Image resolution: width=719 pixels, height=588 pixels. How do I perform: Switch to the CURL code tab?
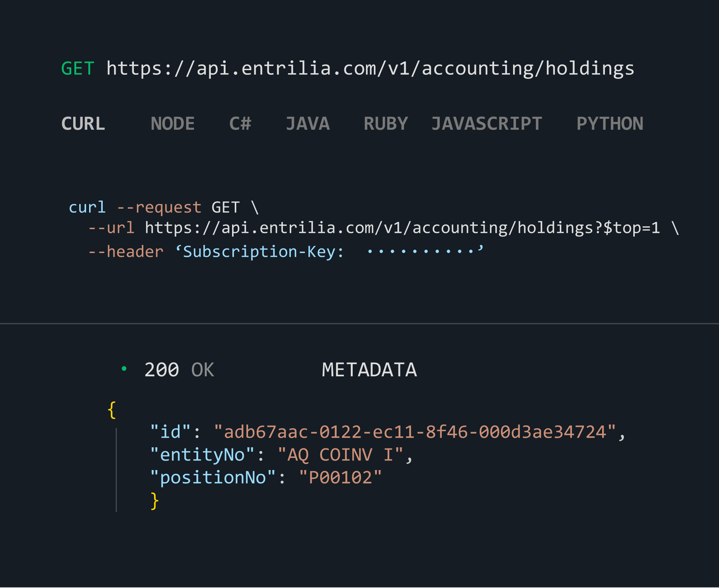[x=83, y=124]
